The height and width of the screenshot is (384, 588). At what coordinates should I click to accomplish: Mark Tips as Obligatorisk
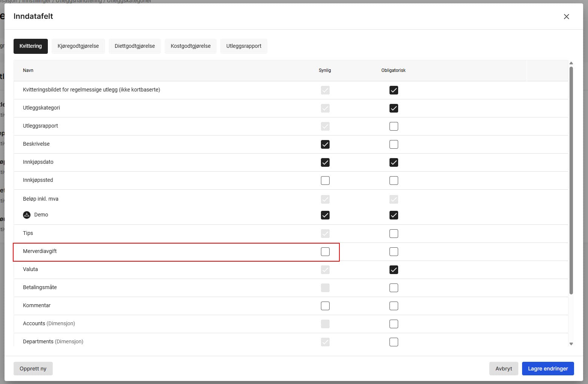pyautogui.click(x=394, y=233)
